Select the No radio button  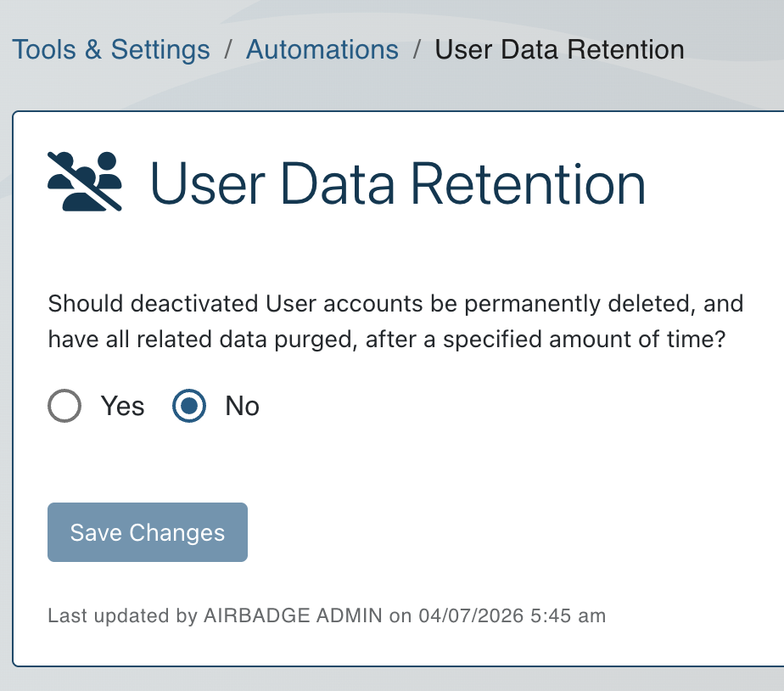pyautogui.click(x=189, y=407)
